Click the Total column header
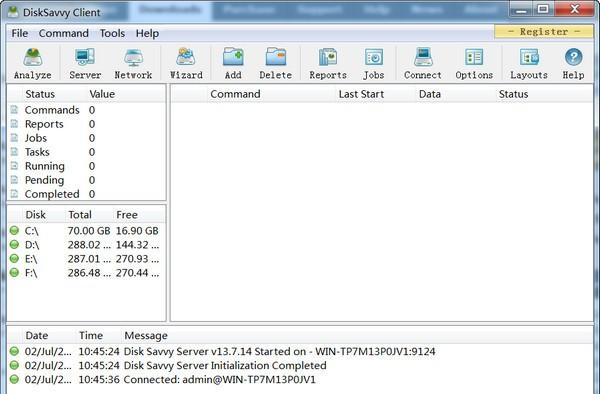This screenshot has width=600, height=394. click(80, 215)
